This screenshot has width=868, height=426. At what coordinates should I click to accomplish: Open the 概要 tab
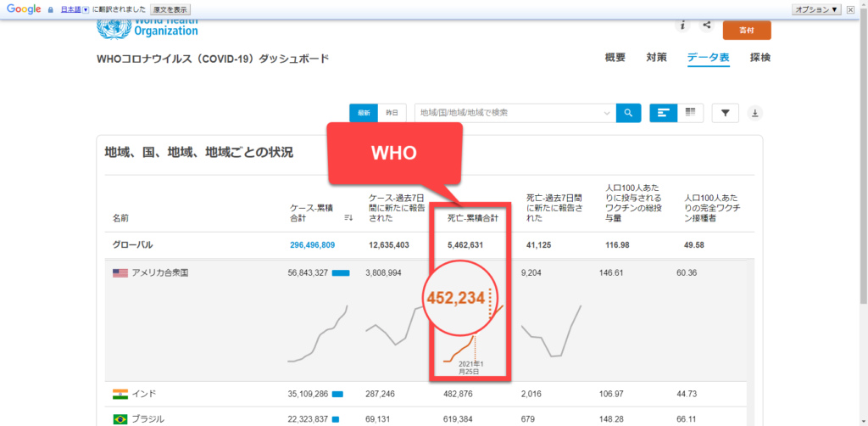click(615, 58)
